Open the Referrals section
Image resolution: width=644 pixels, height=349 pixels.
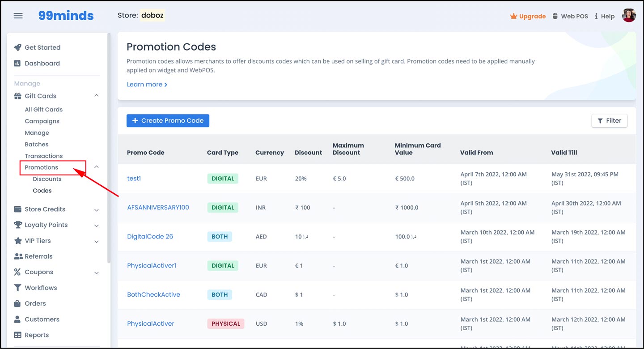click(x=38, y=256)
